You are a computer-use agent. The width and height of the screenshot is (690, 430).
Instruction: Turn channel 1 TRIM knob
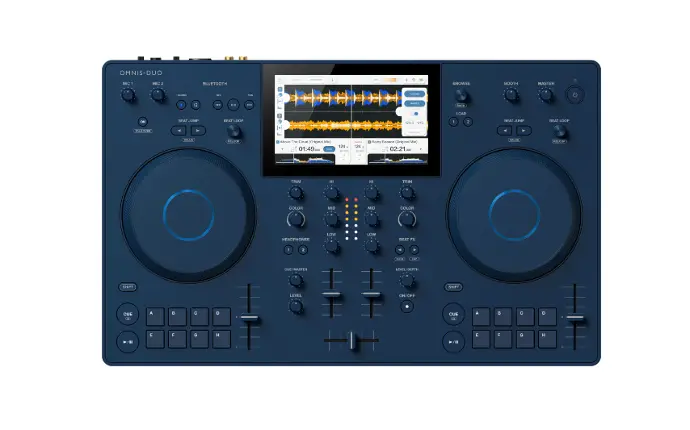click(296, 193)
